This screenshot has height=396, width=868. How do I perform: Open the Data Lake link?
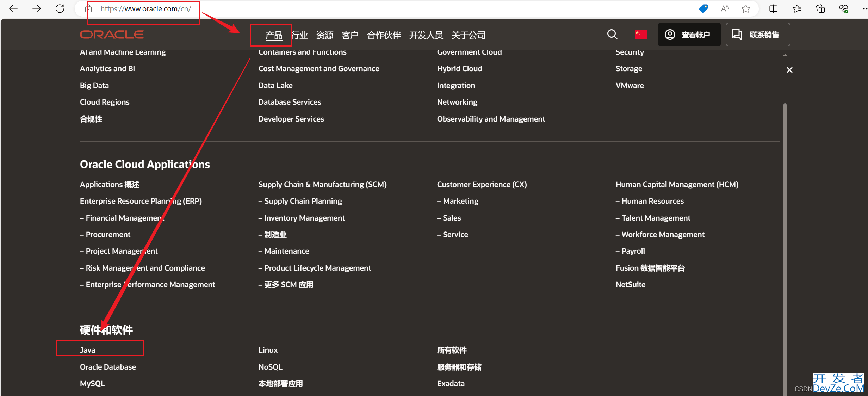(275, 86)
